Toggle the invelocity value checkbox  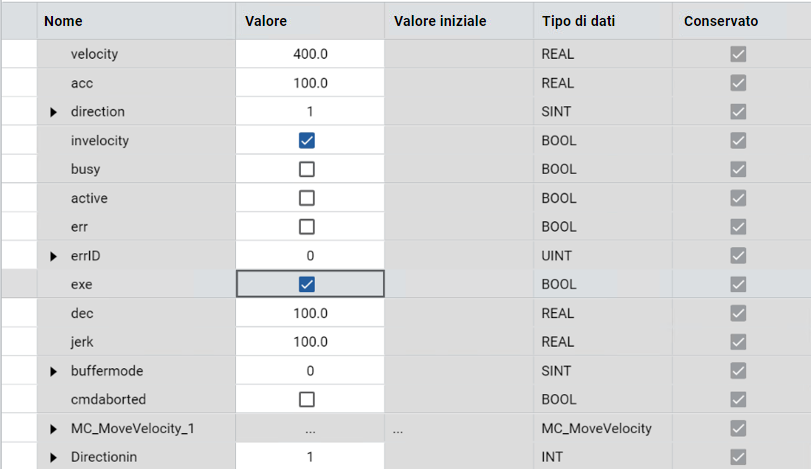click(307, 141)
